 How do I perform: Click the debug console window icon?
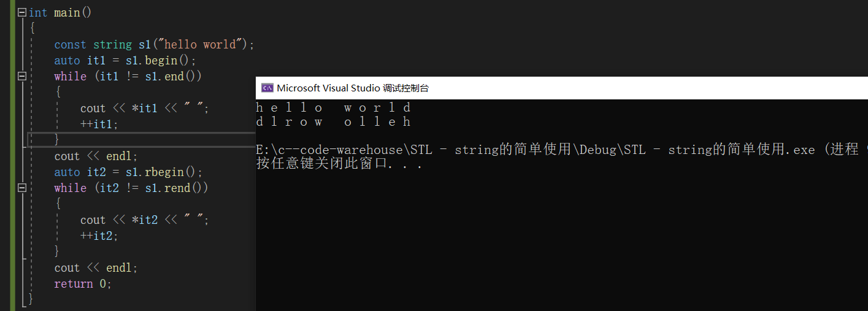click(x=267, y=88)
